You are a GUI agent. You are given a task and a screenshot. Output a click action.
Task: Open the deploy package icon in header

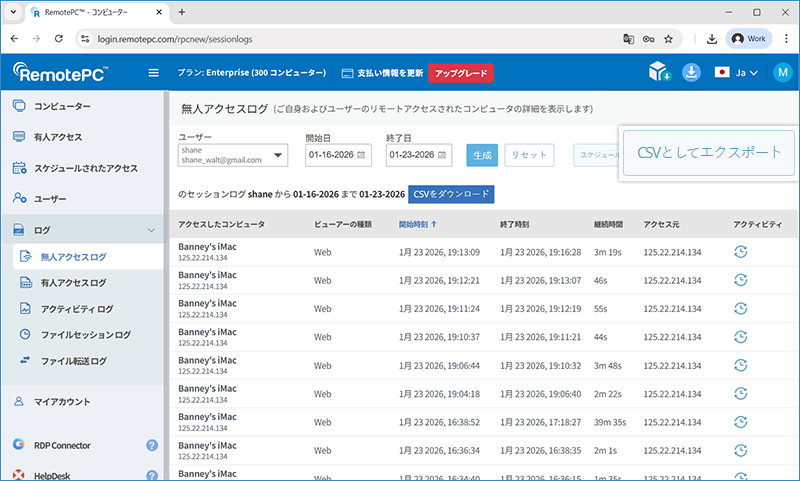(x=659, y=72)
